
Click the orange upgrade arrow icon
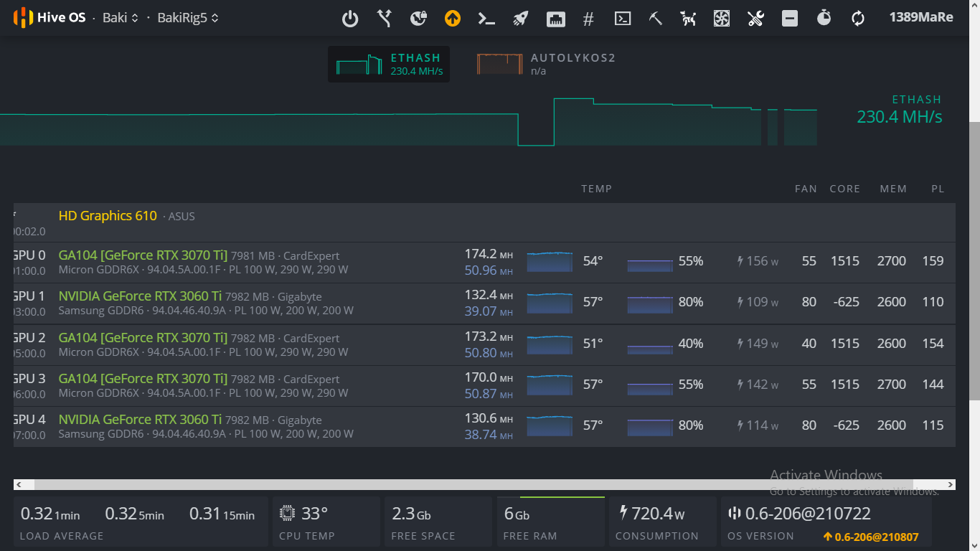click(x=453, y=19)
